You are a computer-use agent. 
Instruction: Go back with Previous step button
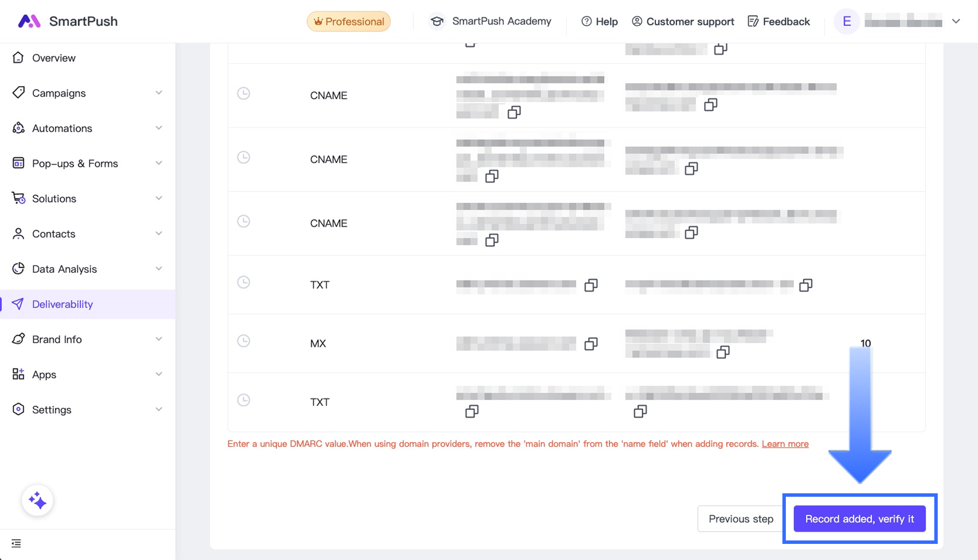[740, 519]
